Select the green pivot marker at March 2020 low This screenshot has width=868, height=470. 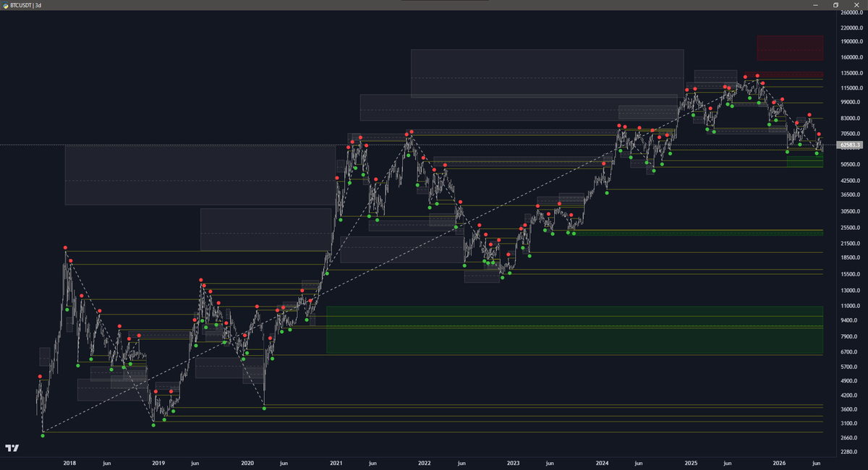click(x=264, y=409)
